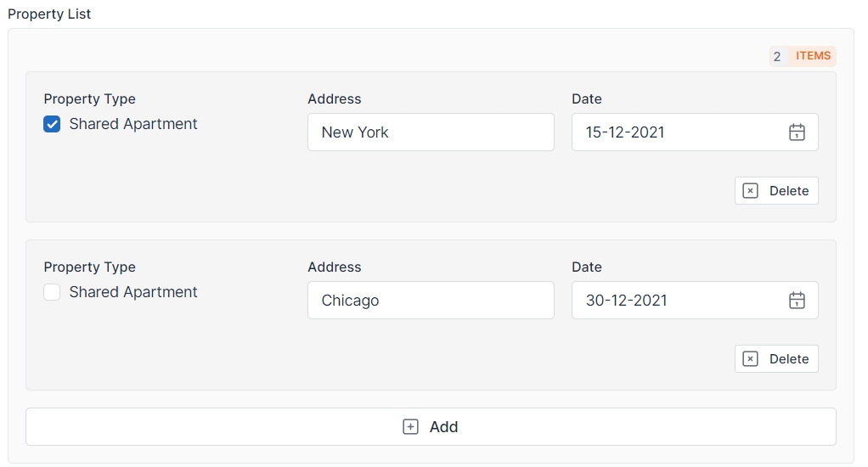This screenshot has width=868, height=467.
Task: Delete the Chicago property entry
Action: click(776, 359)
